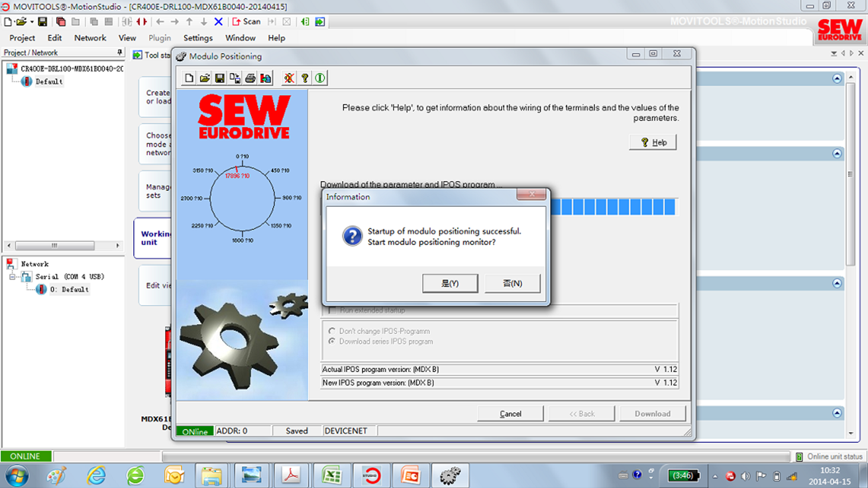Click the 是(Y) button in Information dialog
Screen dimensions: 868x488
450,283
